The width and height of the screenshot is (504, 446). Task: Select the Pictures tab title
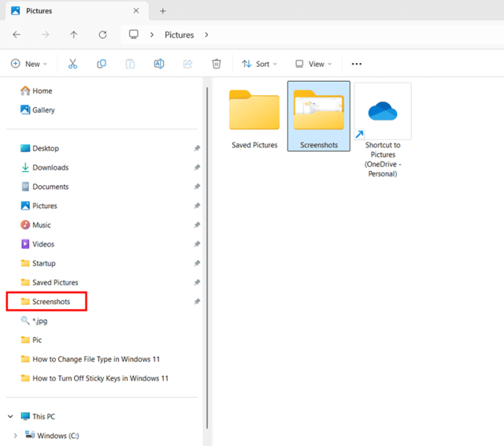pos(39,11)
